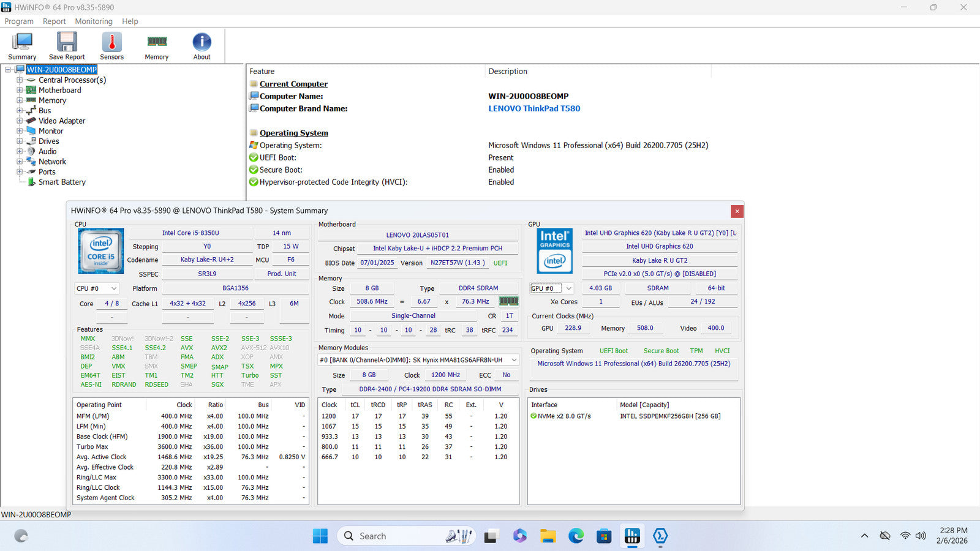The width and height of the screenshot is (980, 551).
Task: Click the LENOVO ThinkPad T580 brand link
Action: click(x=533, y=108)
